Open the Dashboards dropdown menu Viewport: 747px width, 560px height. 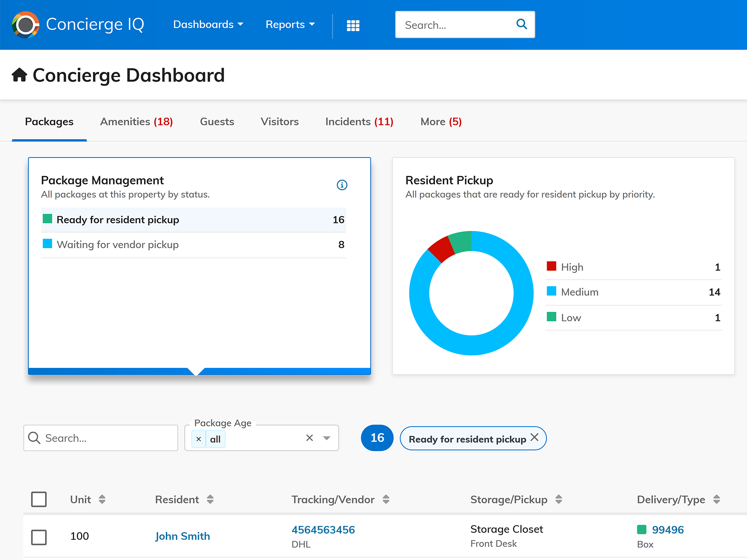point(208,24)
